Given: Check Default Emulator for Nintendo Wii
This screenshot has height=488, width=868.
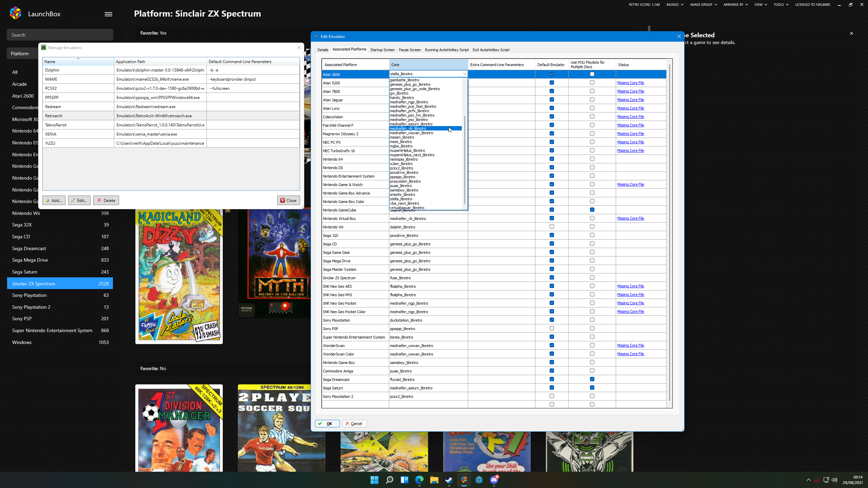Looking at the screenshot, I should click(x=552, y=227).
